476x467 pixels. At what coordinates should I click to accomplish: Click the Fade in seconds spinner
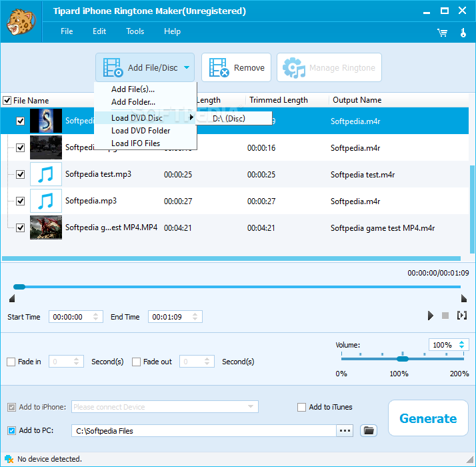pos(76,362)
